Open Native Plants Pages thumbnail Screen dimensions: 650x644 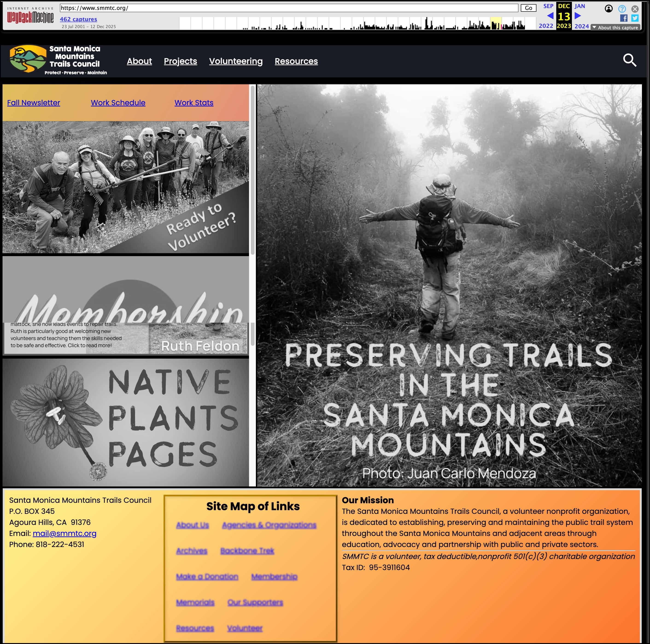pos(126,422)
